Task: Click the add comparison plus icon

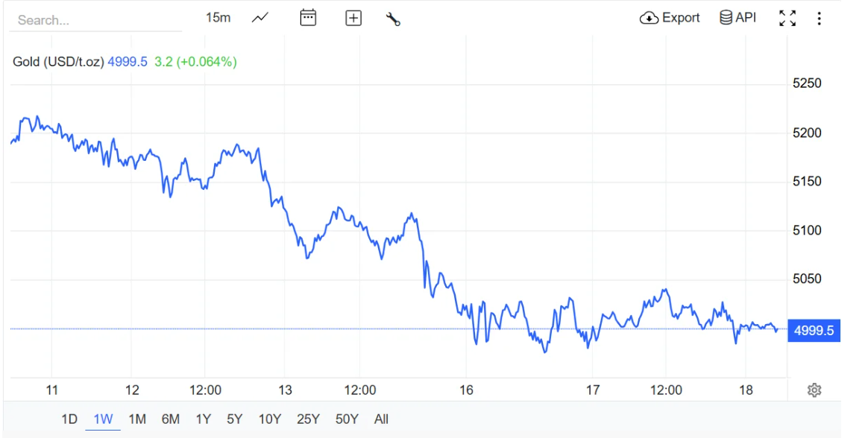Action: (x=353, y=19)
